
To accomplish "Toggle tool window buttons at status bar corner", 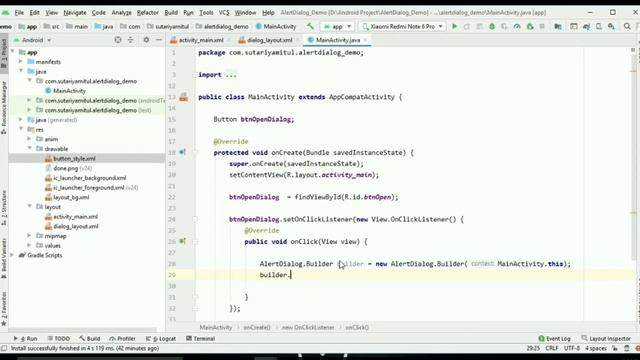I will [x=4, y=348].
